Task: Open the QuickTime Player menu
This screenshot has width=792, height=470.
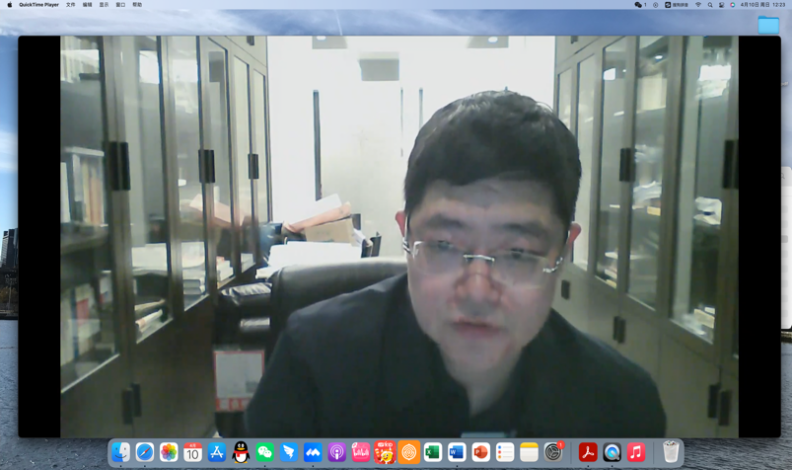Action: [38, 5]
